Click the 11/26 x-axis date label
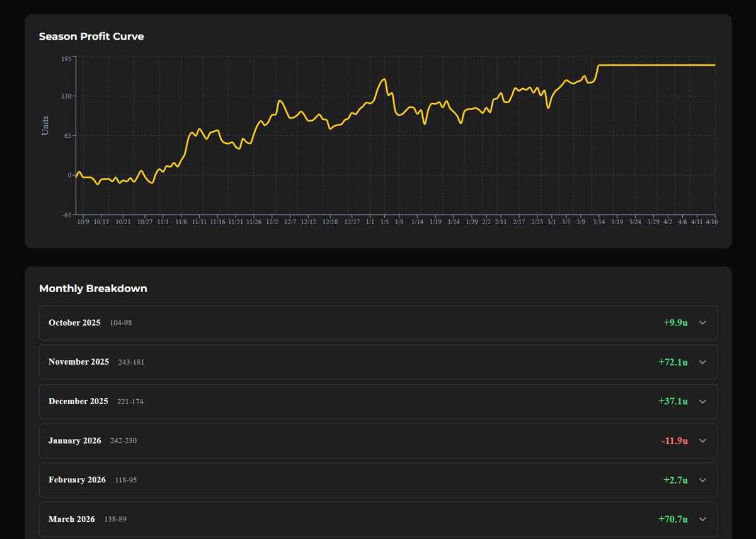 254,222
